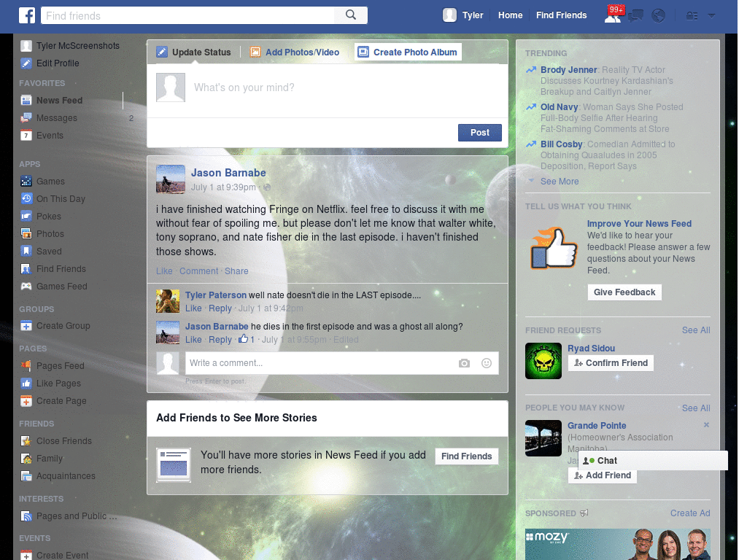This screenshot has width=747, height=560.
Task: Select the Update Status tab
Action: [x=194, y=52]
